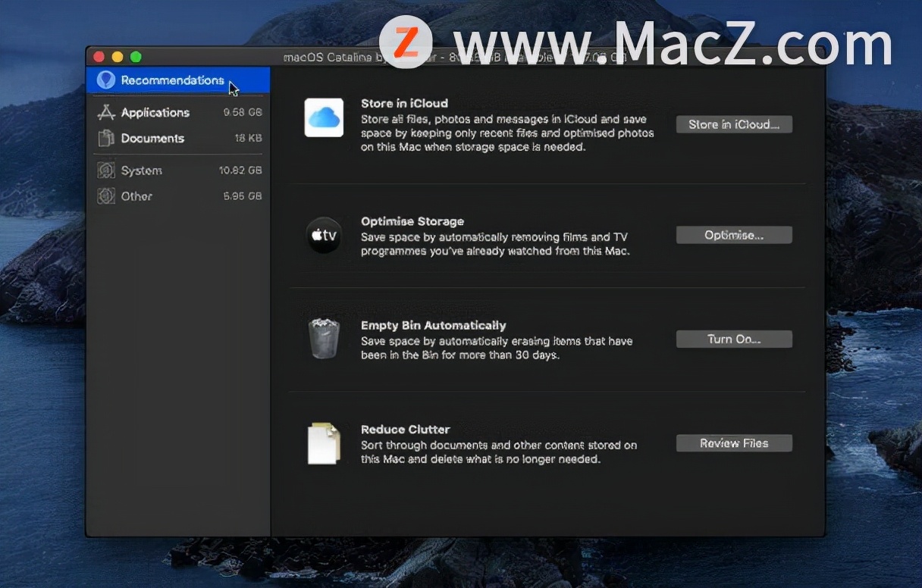Click the Other gear icon in sidebar
Viewport: 922px width, 588px height.
click(106, 196)
